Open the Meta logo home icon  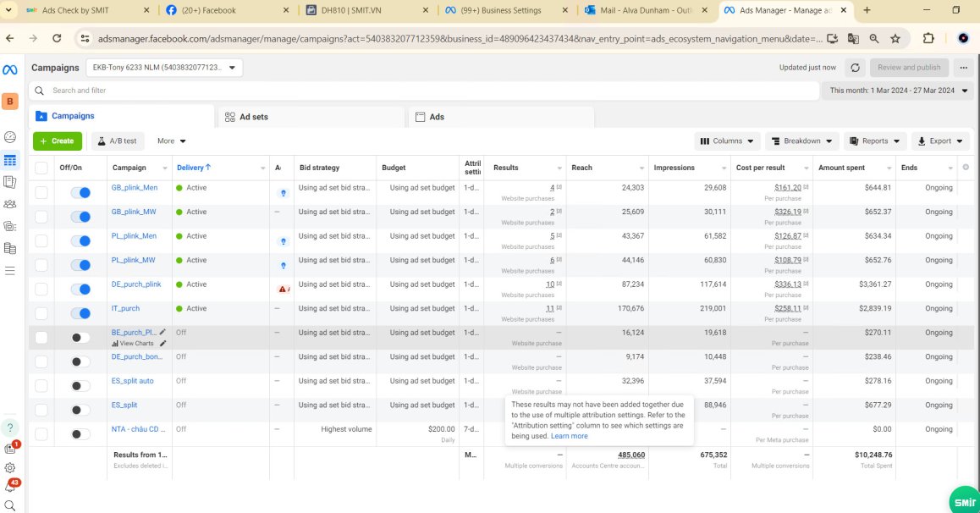(x=10, y=70)
